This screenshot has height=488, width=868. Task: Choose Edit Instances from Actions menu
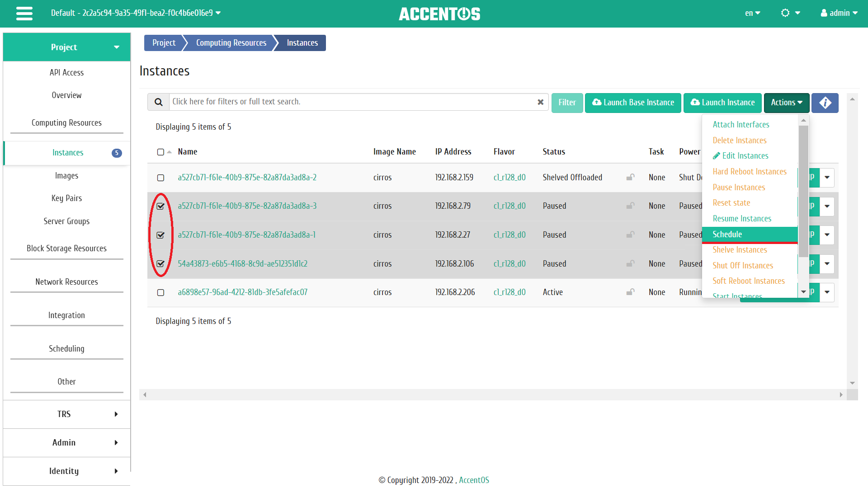click(741, 156)
